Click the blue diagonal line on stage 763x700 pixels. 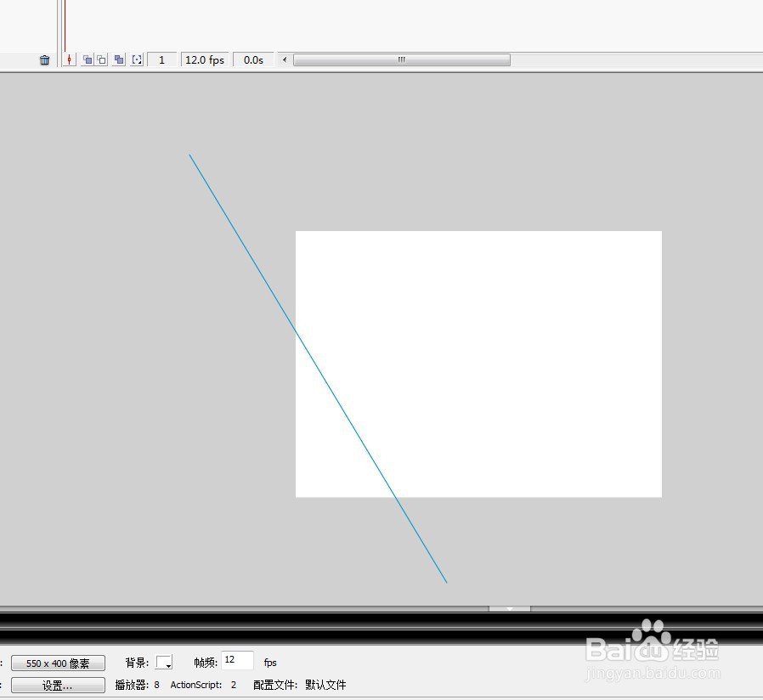pyautogui.click(x=318, y=368)
